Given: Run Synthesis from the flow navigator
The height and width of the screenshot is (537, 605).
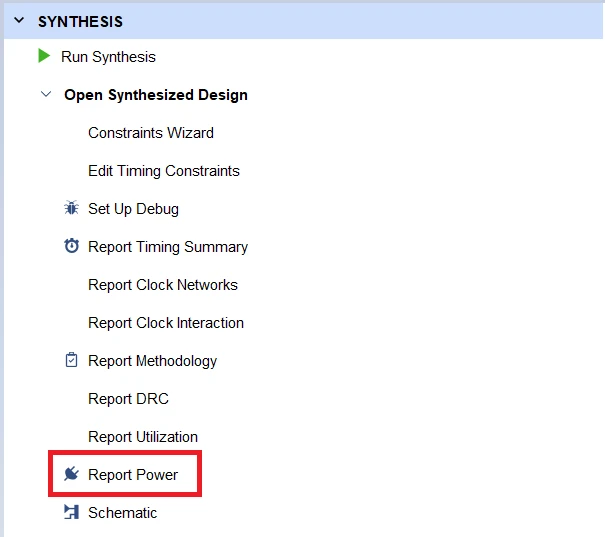Looking at the screenshot, I should [x=108, y=57].
